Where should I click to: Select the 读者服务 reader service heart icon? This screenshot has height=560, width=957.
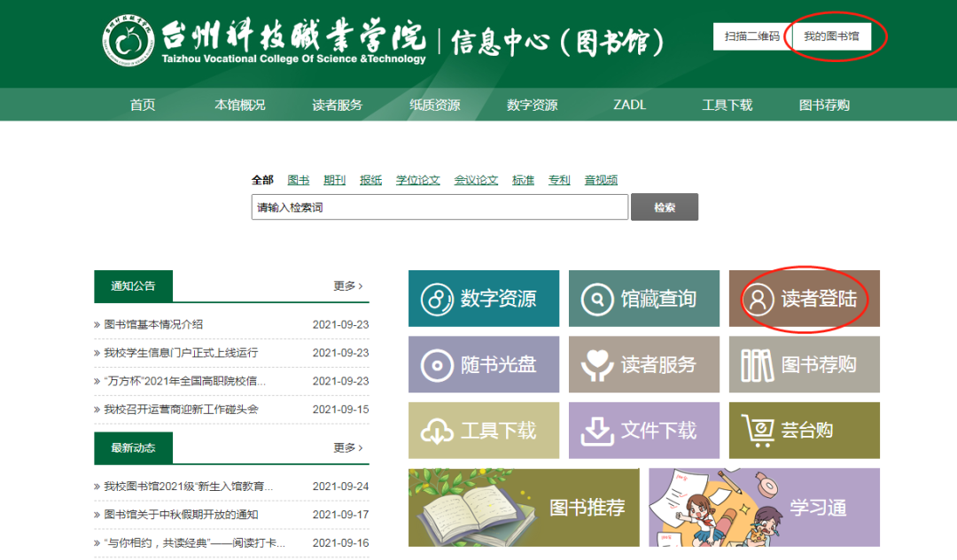[643, 364]
